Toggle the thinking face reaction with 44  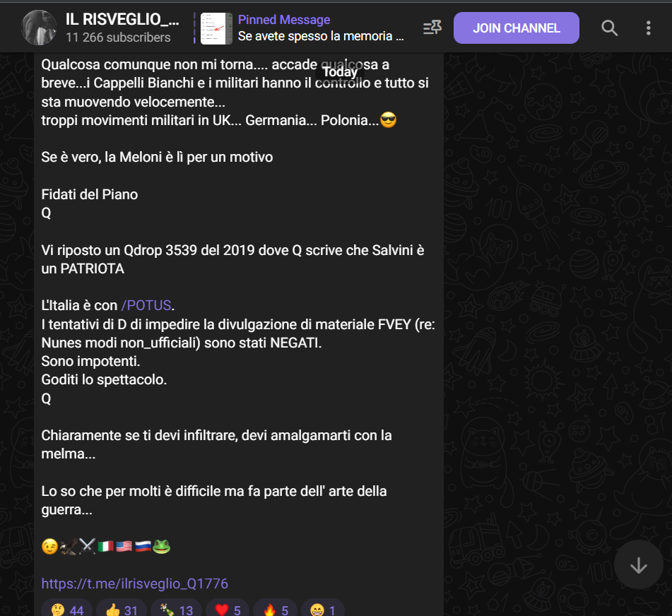[x=67, y=609]
